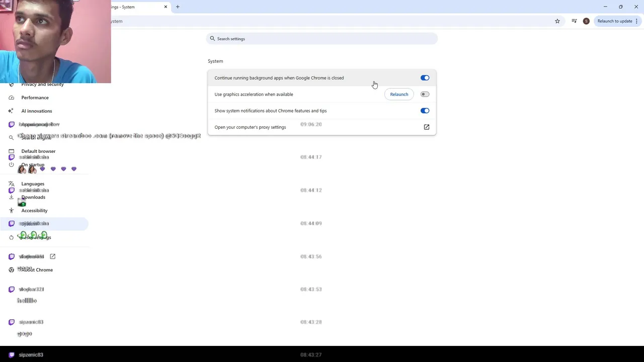644x362 pixels.
Task: Close the Settings - System tab
Action: (x=166, y=7)
